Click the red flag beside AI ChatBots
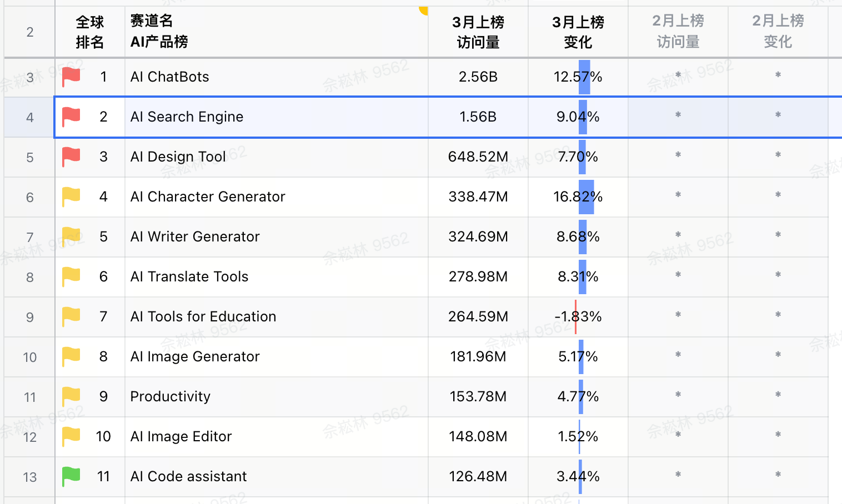 pyautogui.click(x=71, y=77)
